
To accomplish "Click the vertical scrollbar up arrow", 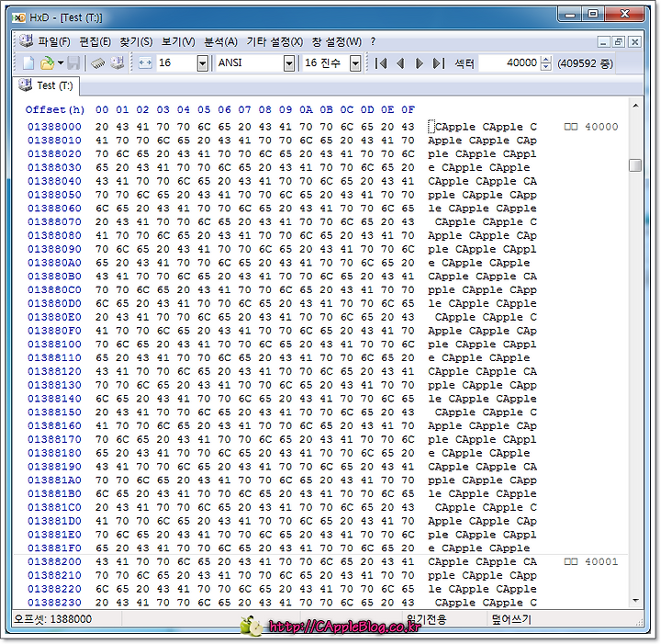I will click(635, 106).
